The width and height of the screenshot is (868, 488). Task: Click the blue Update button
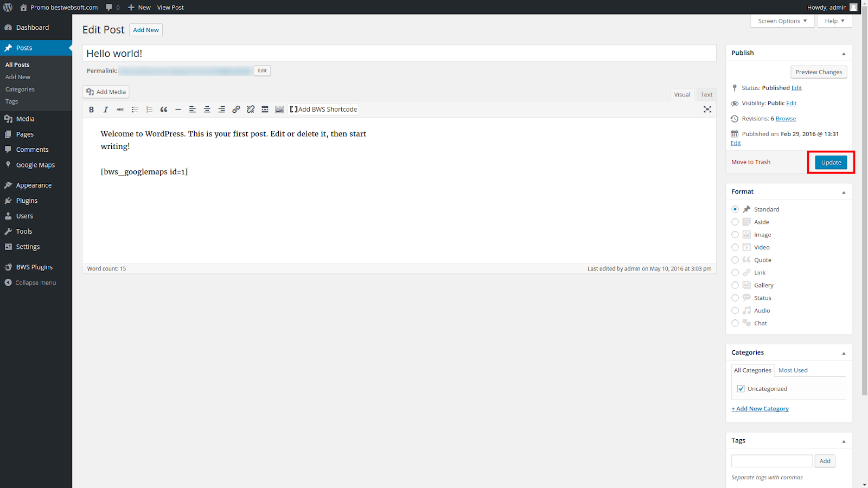(831, 162)
